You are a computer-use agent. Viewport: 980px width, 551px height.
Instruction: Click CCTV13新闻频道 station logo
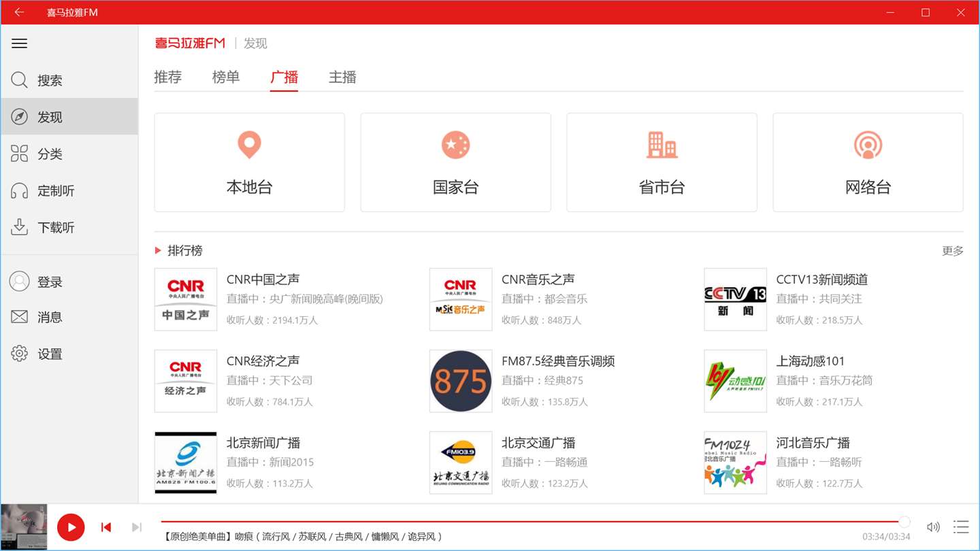click(x=736, y=299)
